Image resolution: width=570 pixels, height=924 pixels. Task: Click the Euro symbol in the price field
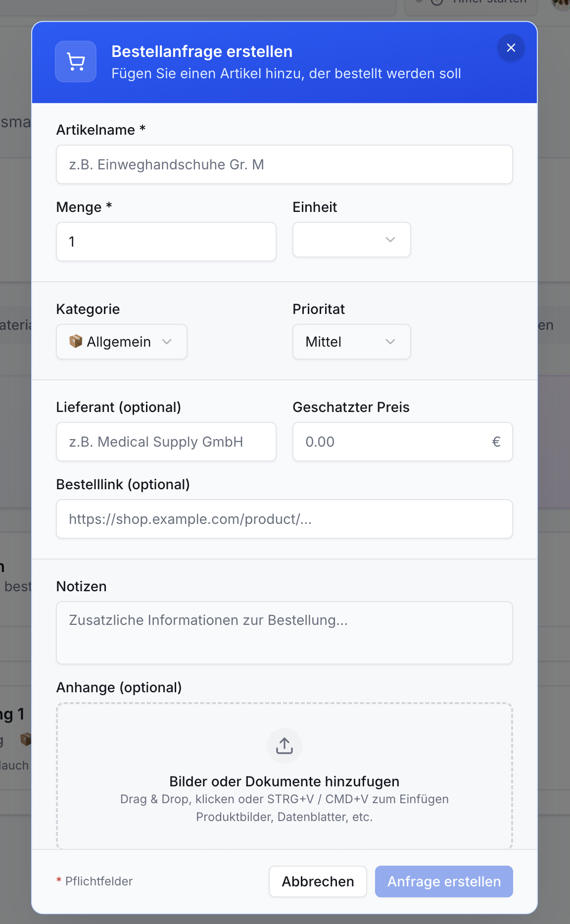pos(496,442)
